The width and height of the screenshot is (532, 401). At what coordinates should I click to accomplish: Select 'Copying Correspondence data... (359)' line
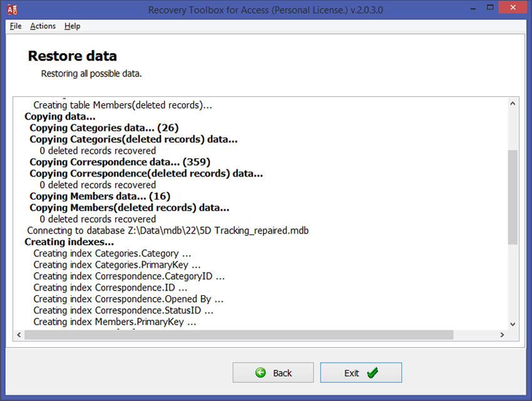point(120,162)
